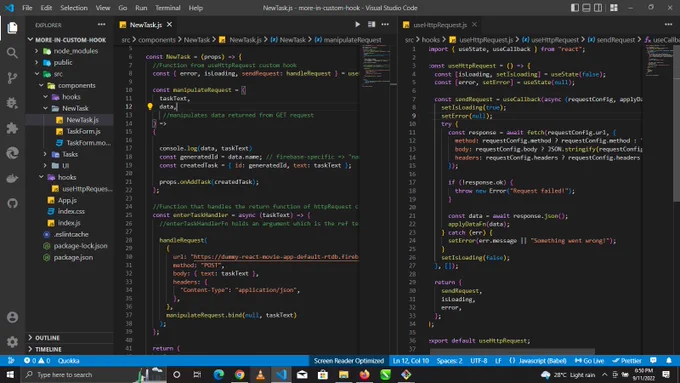Open the Selection menu

pyautogui.click(x=74, y=8)
